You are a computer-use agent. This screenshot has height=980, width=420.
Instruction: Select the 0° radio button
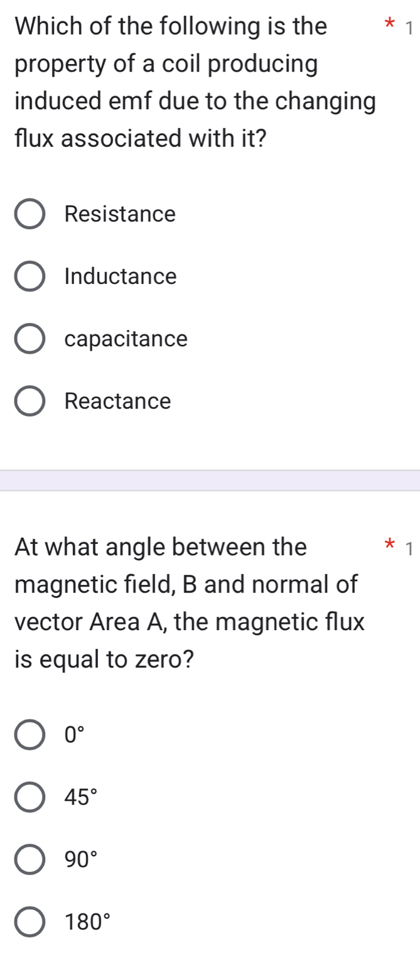(30, 735)
